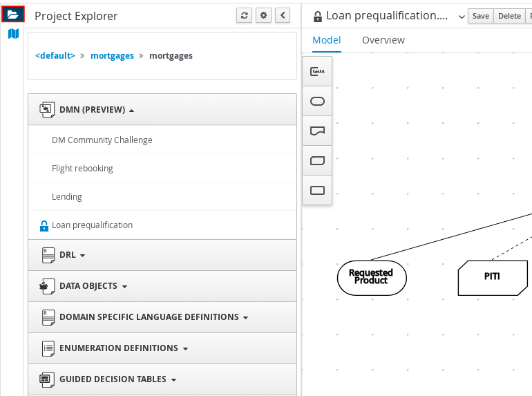Viewport: 532px width, 396px height.
Task: Open the map icon in left sidebar
Action: coord(13,33)
